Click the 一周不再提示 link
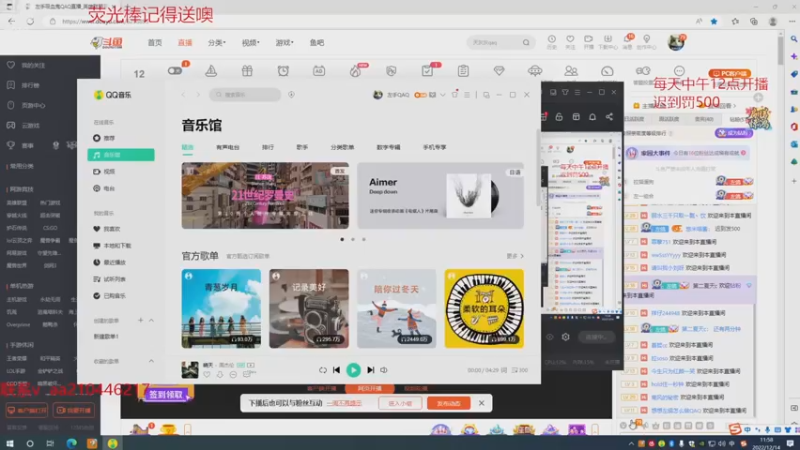Screen dimensions: 800x450 (x=344, y=403)
